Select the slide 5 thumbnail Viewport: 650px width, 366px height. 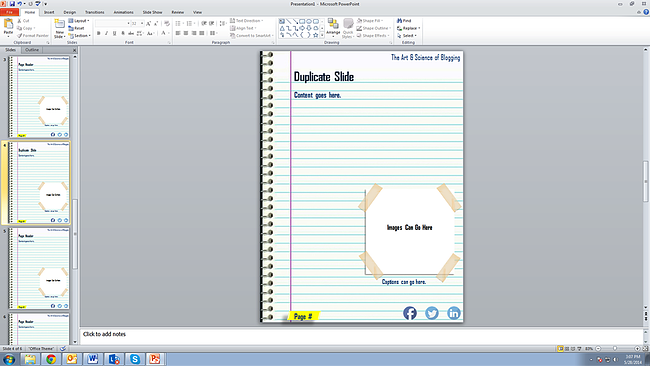[x=39, y=268]
